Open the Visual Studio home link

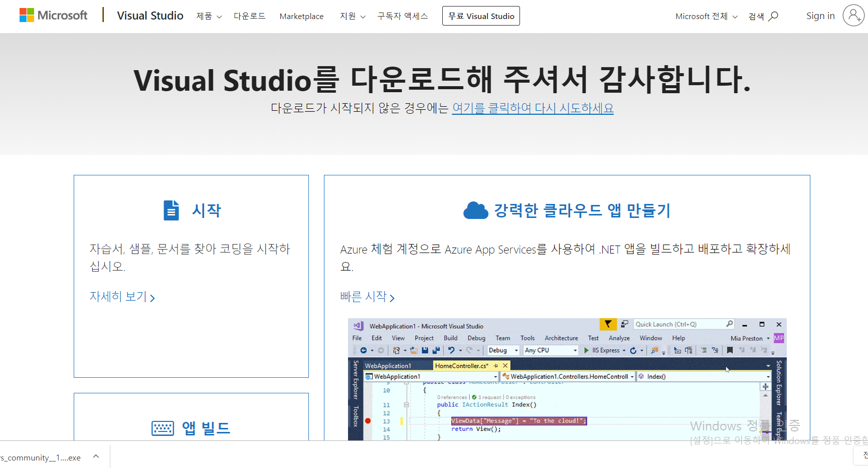tap(150, 16)
